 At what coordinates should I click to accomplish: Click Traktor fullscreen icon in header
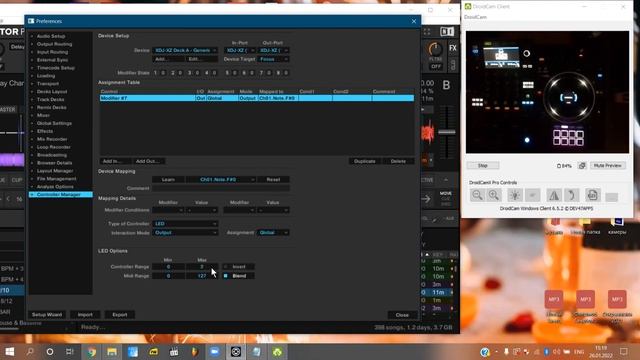click(427, 32)
